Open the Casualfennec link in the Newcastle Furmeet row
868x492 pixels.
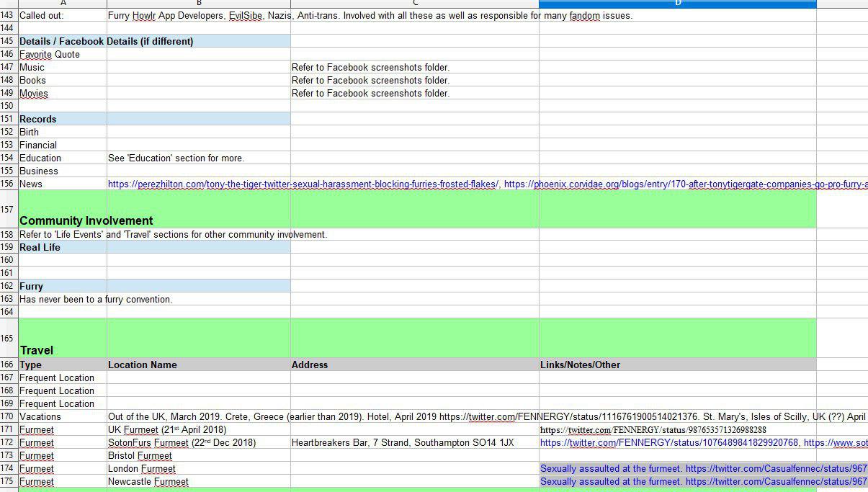(777, 481)
